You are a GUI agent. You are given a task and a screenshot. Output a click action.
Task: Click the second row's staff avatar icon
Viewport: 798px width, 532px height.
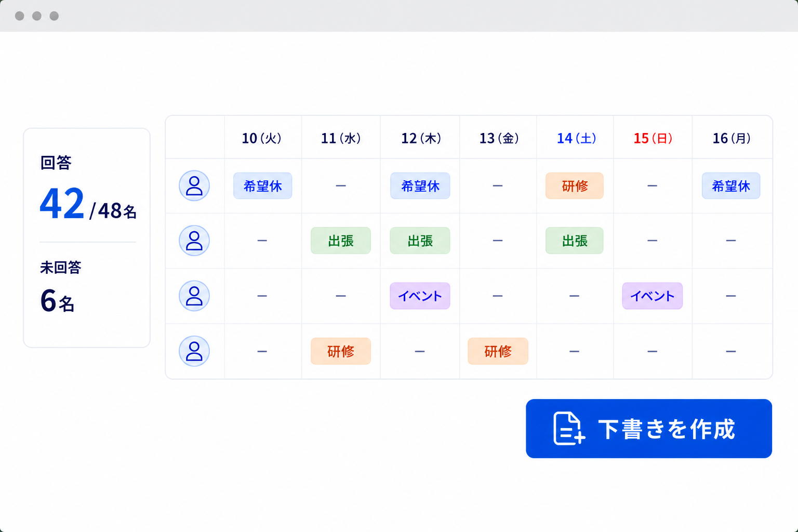(x=194, y=241)
